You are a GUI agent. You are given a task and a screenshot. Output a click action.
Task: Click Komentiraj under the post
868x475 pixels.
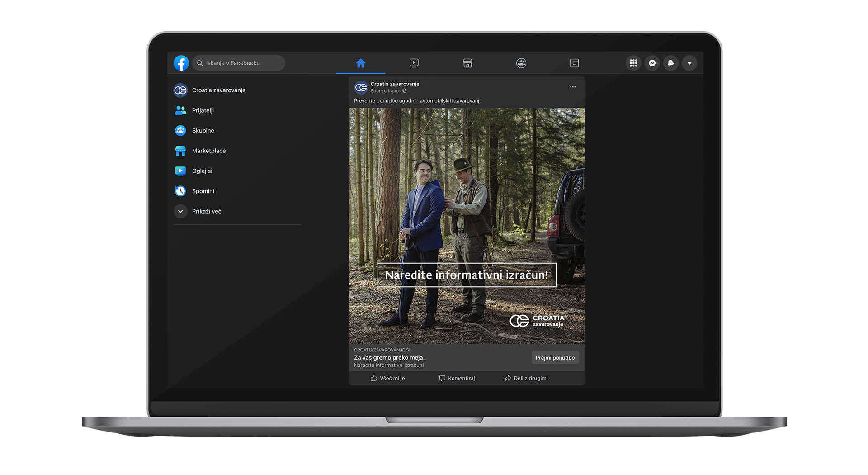pos(457,378)
